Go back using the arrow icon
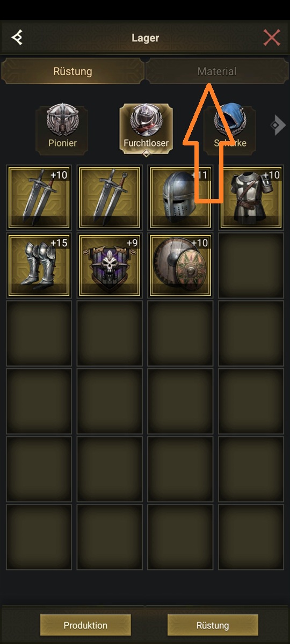This screenshot has height=644, width=290. 18,38
